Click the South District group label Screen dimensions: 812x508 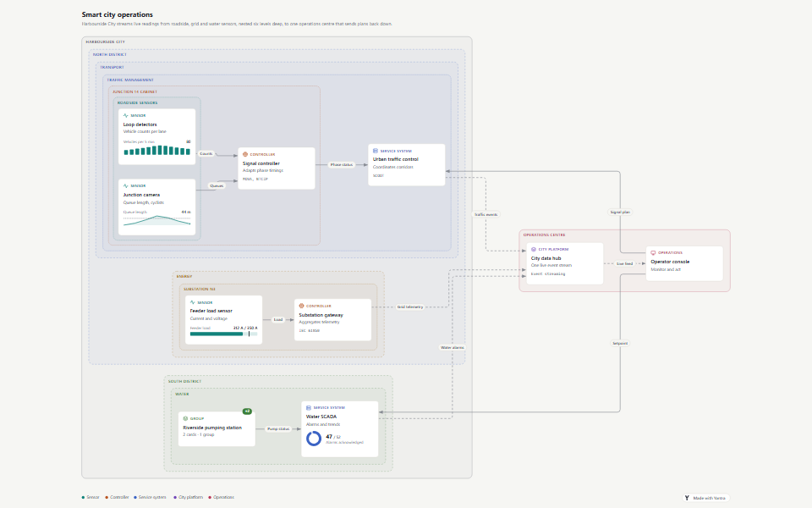coord(185,381)
